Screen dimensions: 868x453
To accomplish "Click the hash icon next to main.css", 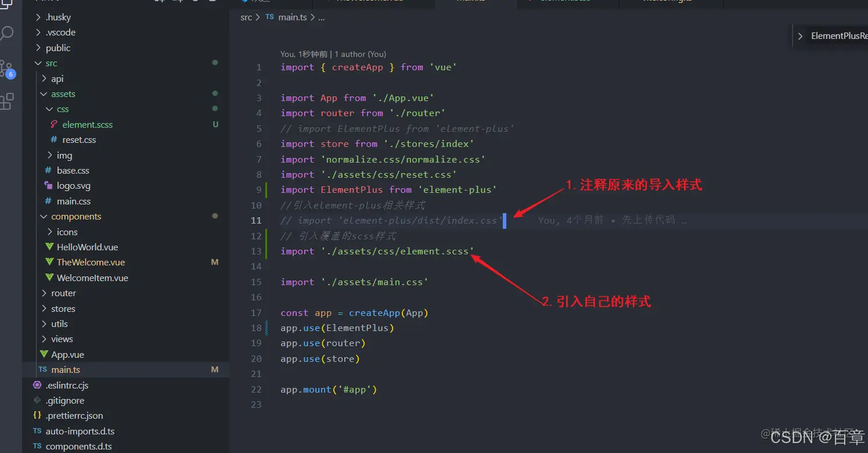I will pyautogui.click(x=48, y=202).
